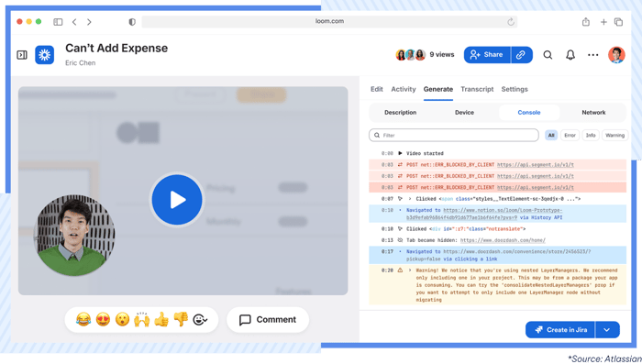
Task: Click the author name Eric Chen
Action: pyautogui.click(x=81, y=63)
